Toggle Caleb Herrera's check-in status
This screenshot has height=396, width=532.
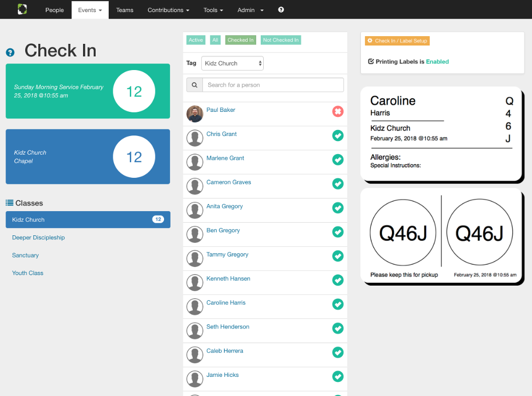pos(338,353)
